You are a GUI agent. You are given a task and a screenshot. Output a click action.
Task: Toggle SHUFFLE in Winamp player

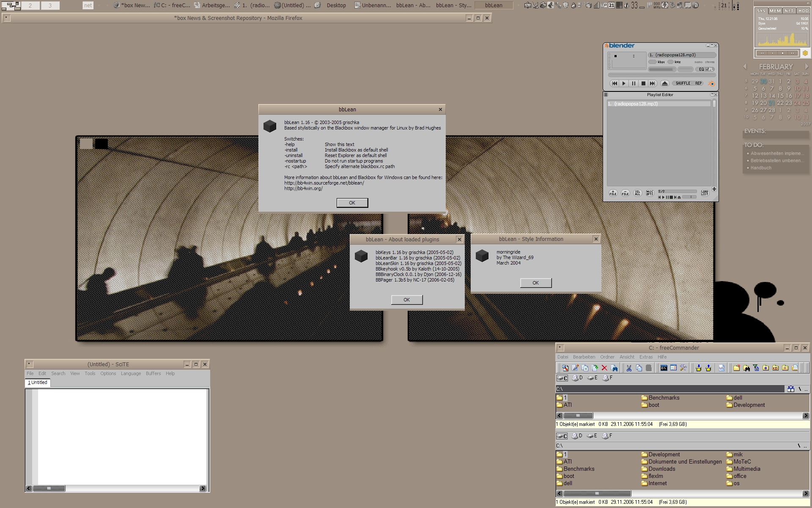(683, 83)
